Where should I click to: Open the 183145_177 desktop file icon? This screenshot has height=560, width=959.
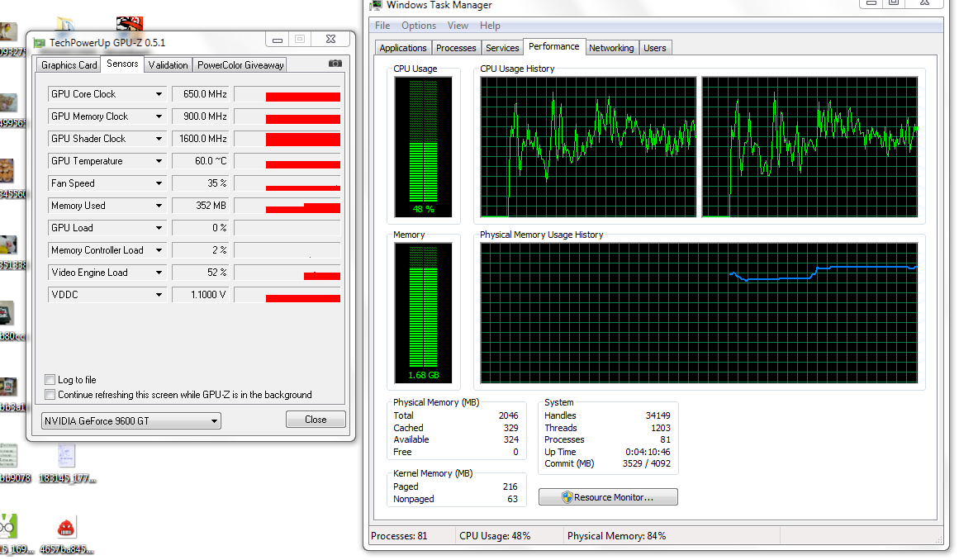[x=67, y=456]
